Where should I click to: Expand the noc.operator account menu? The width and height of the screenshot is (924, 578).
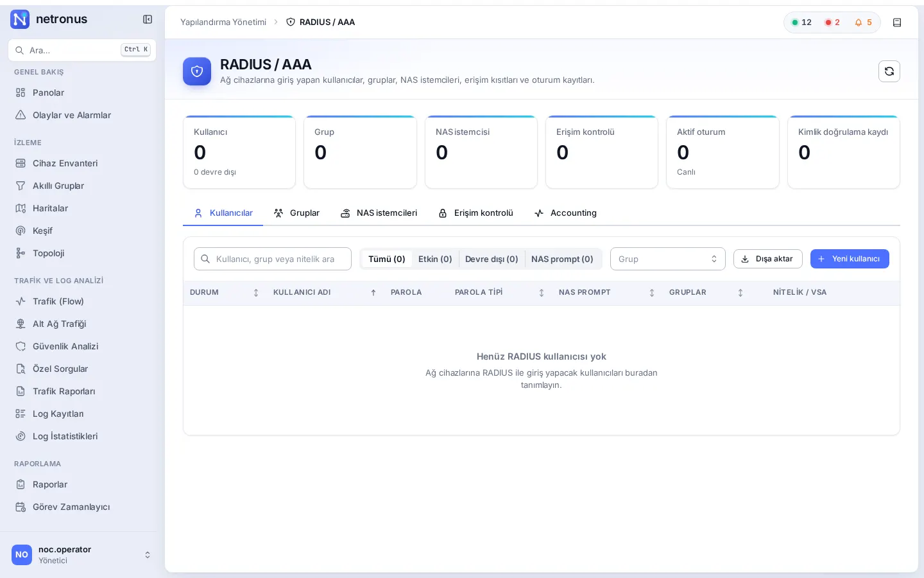coord(82,555)
